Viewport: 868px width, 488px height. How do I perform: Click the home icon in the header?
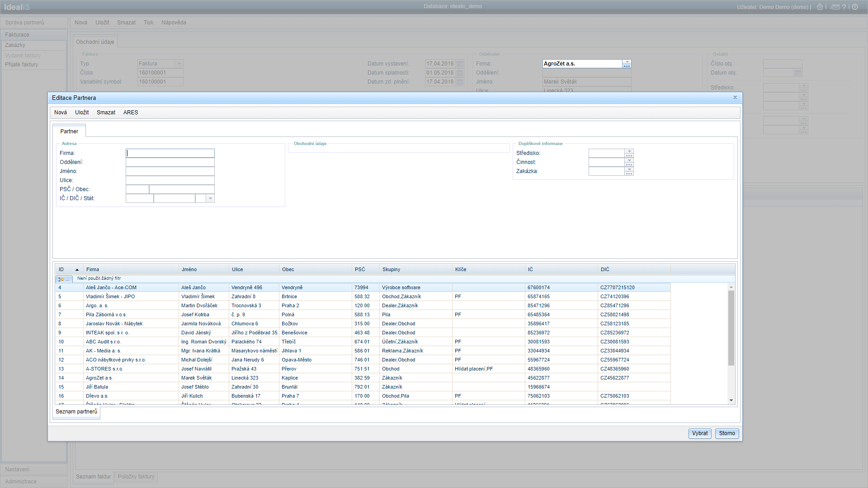pos(820,7)
